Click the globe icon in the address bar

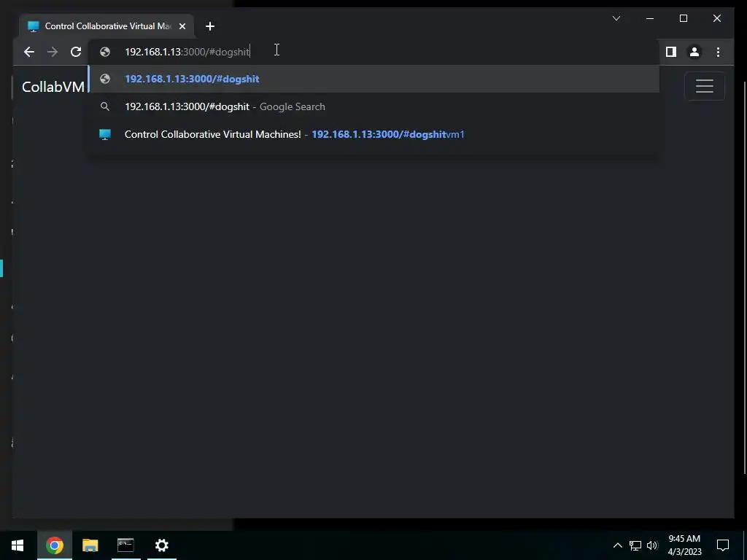tap(105, 52)
